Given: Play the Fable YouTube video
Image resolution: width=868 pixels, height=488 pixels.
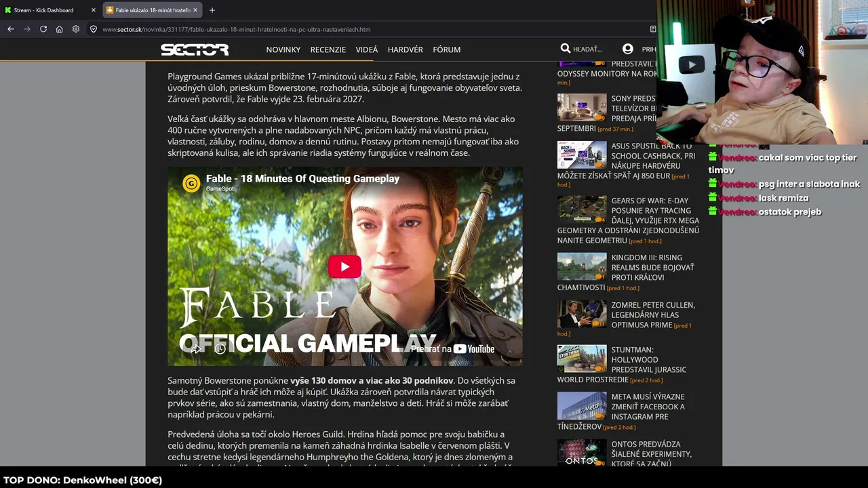Looking at the screenshot, I should pyautogui.click(x=344, y=266).
